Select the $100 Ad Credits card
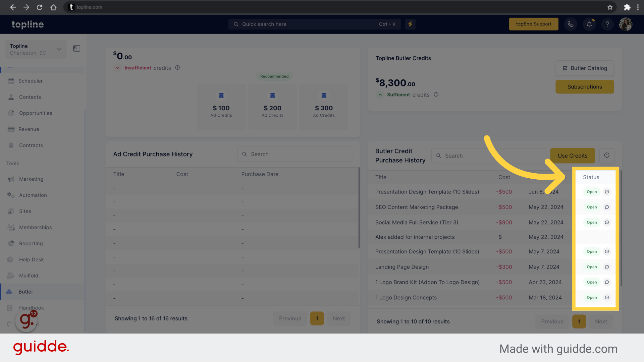The image size is (644, 362). pyautogui.click(x=221, y=107)
